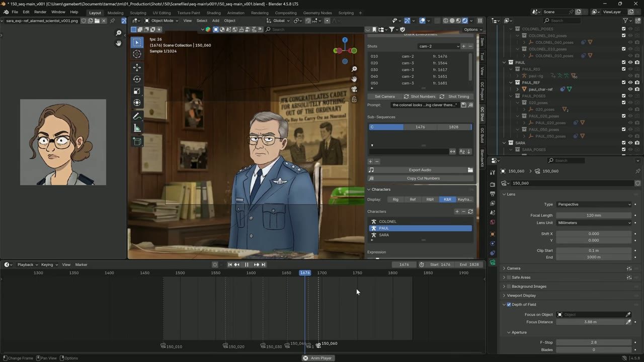This screenshot has height=362, width=644.
Task: Toggle the camera view icon in viewport
Action: click(354, 89)
